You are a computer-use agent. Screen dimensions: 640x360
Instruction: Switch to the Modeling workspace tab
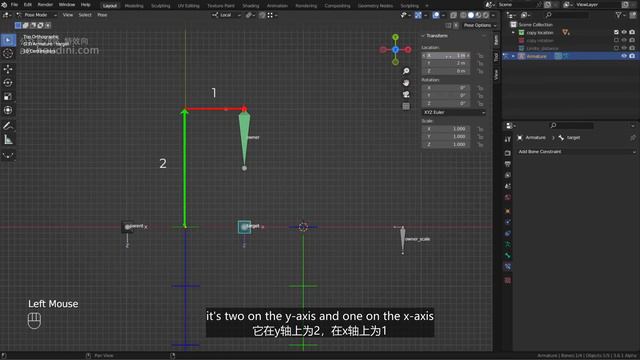[x=134, y=6]
